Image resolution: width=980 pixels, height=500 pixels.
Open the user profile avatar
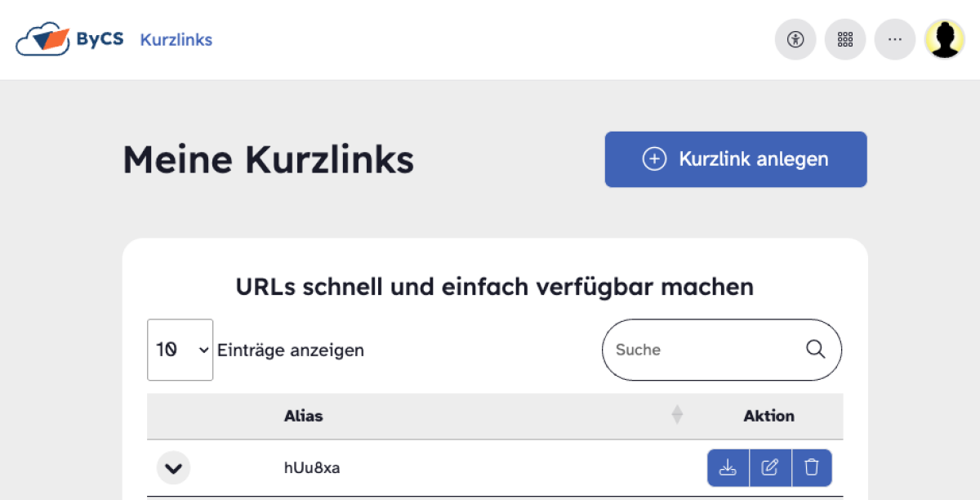point(945,39)
